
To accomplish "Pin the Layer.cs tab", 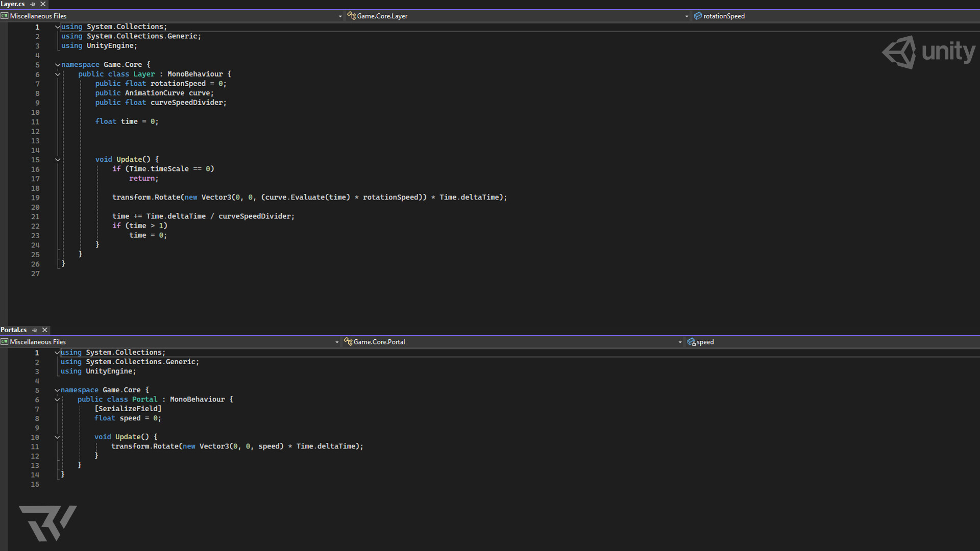I will pyautogui.click(x=33, y=4).
